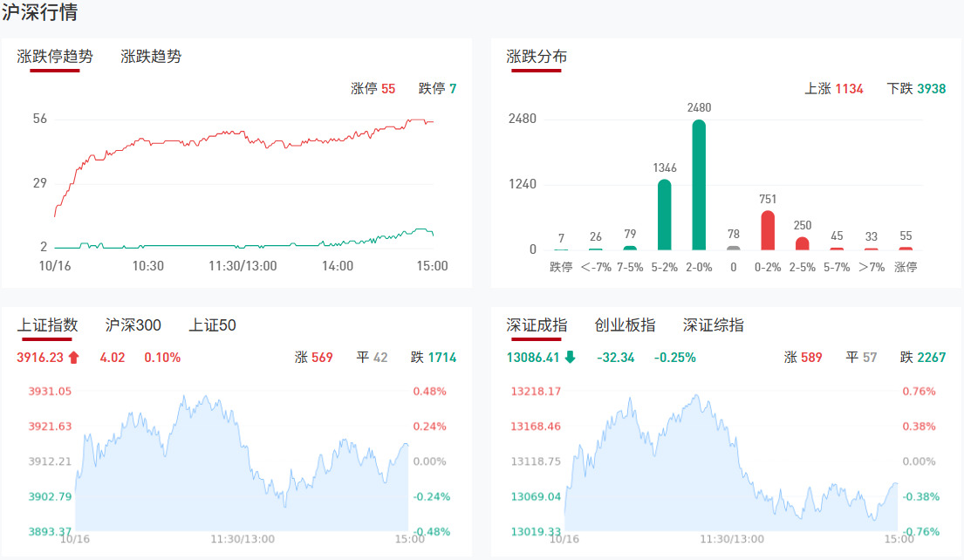Click the red up arrow beside 3916.23
This screenshot has height=560, width=964.
[x=73, y=358]
